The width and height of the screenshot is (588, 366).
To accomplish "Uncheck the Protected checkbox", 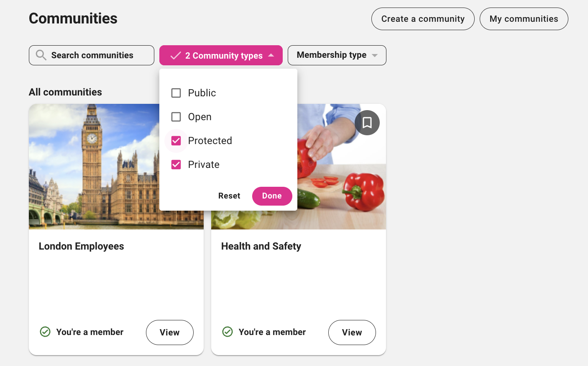I will pyautogui.click(x=176, y=141).
